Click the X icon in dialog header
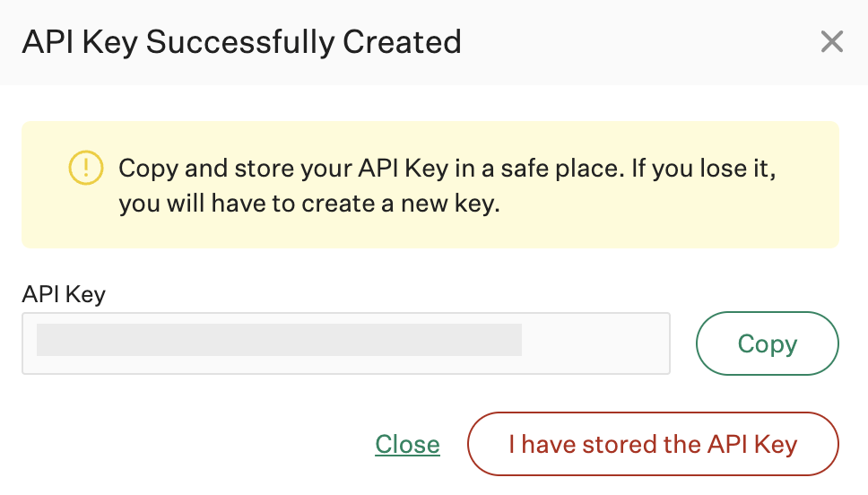Viewport: 868px width, 495px height. point(832,41)
